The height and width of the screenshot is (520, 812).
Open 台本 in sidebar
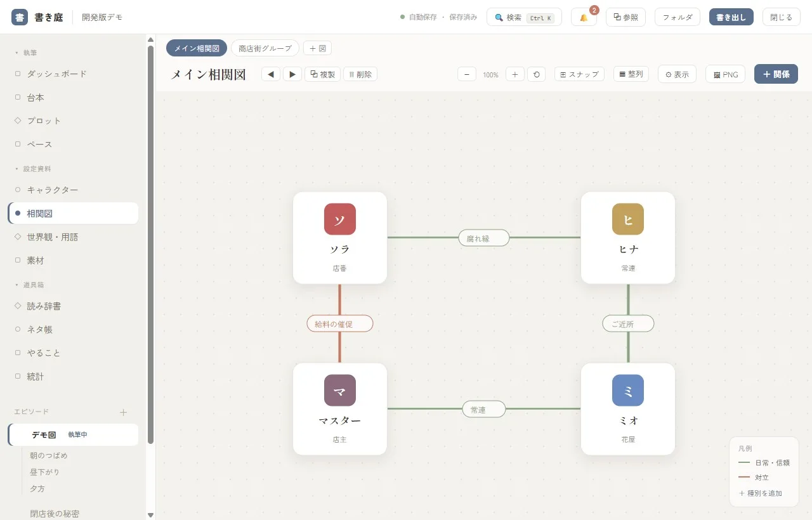pyautogui.click(x=73, y=97)
